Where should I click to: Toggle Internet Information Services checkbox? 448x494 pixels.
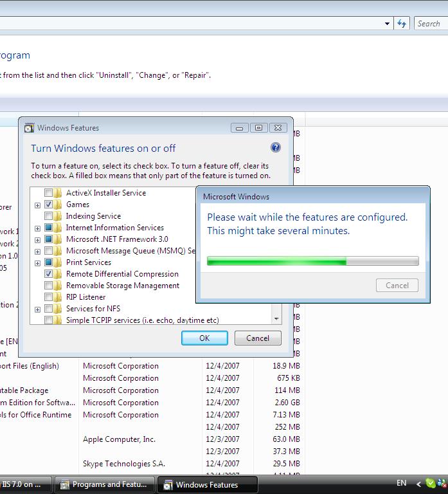pos(48,228)
